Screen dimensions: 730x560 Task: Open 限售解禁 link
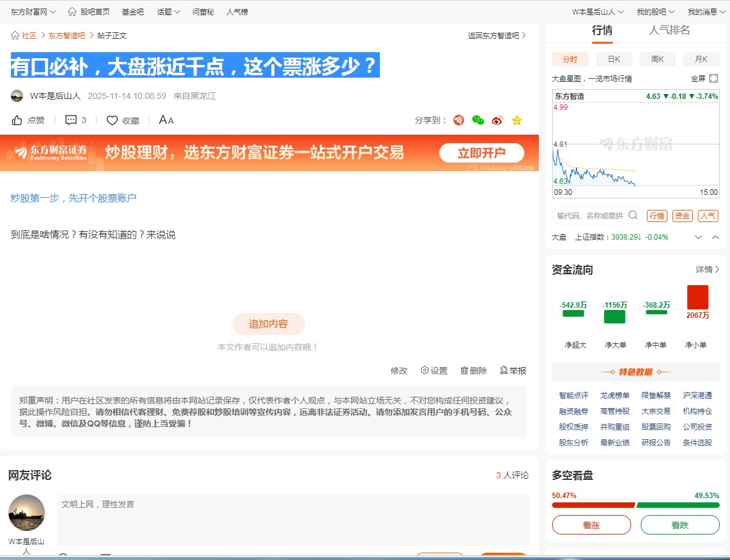(656, 395)
